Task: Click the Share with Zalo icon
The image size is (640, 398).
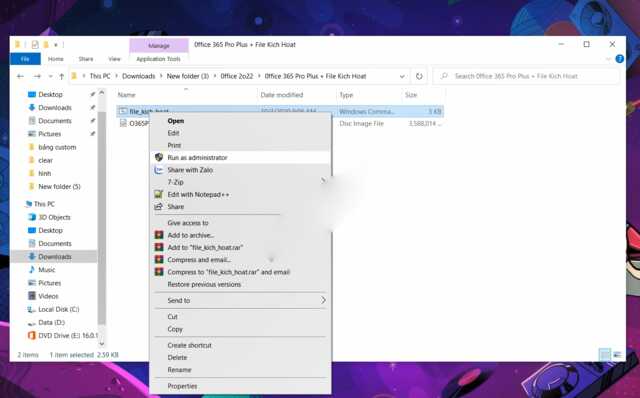Action: pyautogui.click(x=159, y=170)
